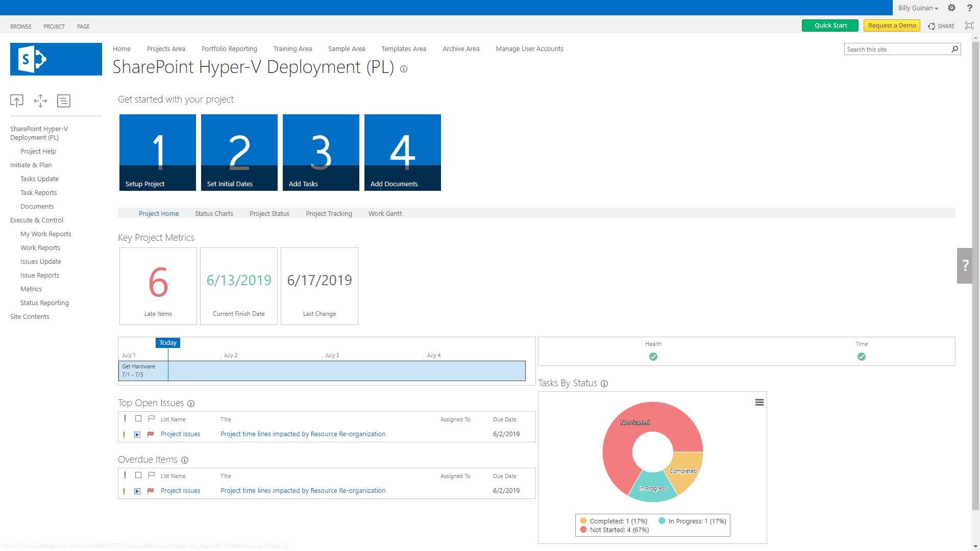Viewport: 980px width, 551px height.
Task: Click the upload icon in sidebar
Action: [x=17, y=101]
